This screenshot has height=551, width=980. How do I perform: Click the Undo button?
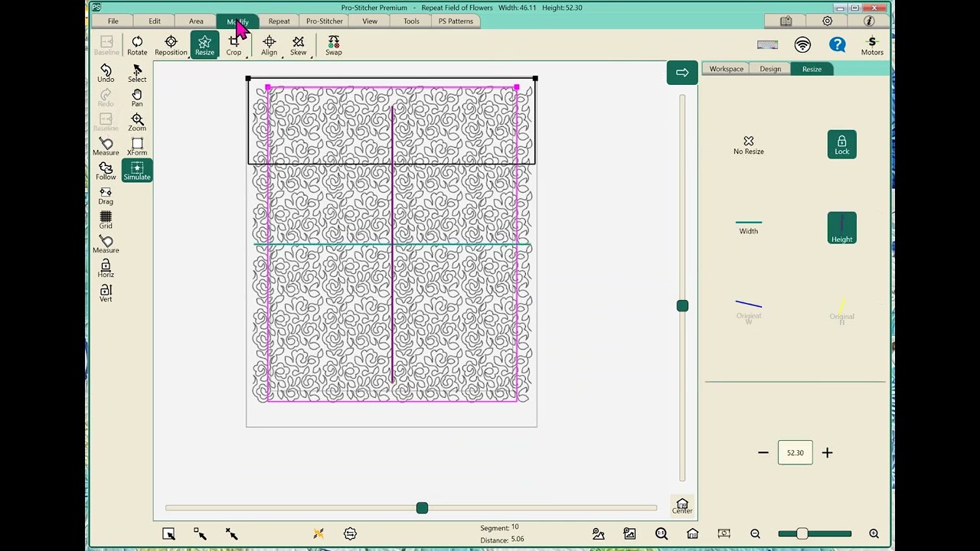tap(106, 73)
